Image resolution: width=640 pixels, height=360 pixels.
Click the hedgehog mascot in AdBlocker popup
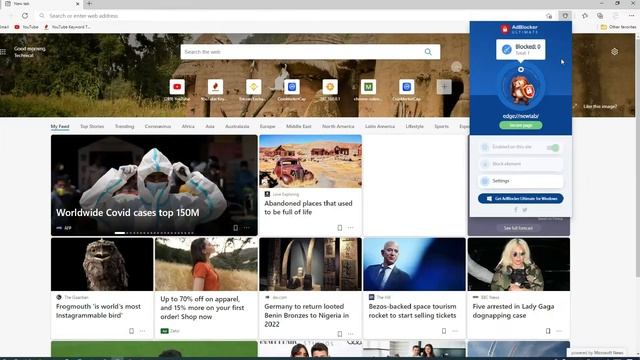pyautogui.click(x=521, y=89)
